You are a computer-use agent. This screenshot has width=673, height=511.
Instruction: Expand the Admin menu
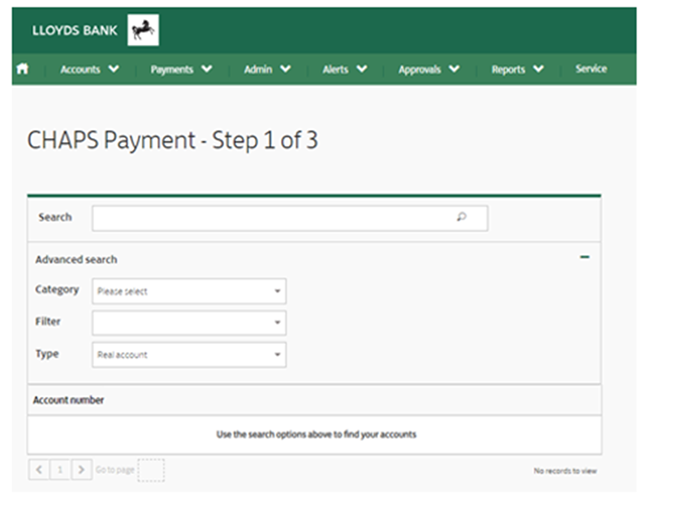[x=267, y=69]
